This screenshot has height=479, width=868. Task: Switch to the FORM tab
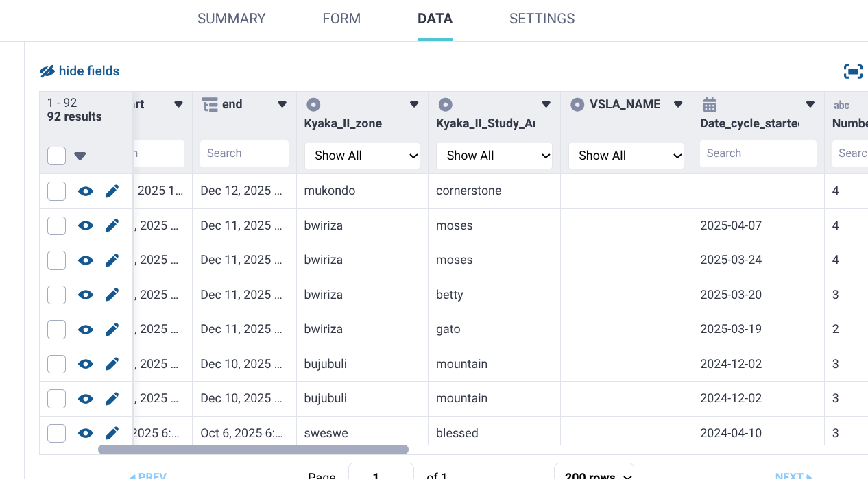pyautogui.click(x=341, y=19)
